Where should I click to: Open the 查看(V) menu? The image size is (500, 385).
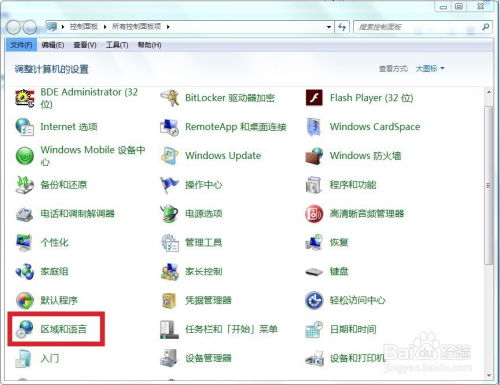(85, 45)
